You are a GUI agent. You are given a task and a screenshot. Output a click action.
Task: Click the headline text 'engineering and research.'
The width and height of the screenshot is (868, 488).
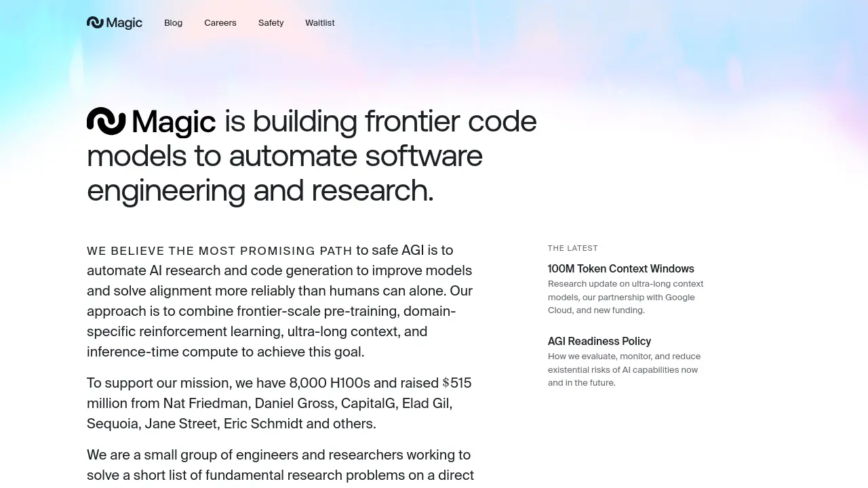260,191
